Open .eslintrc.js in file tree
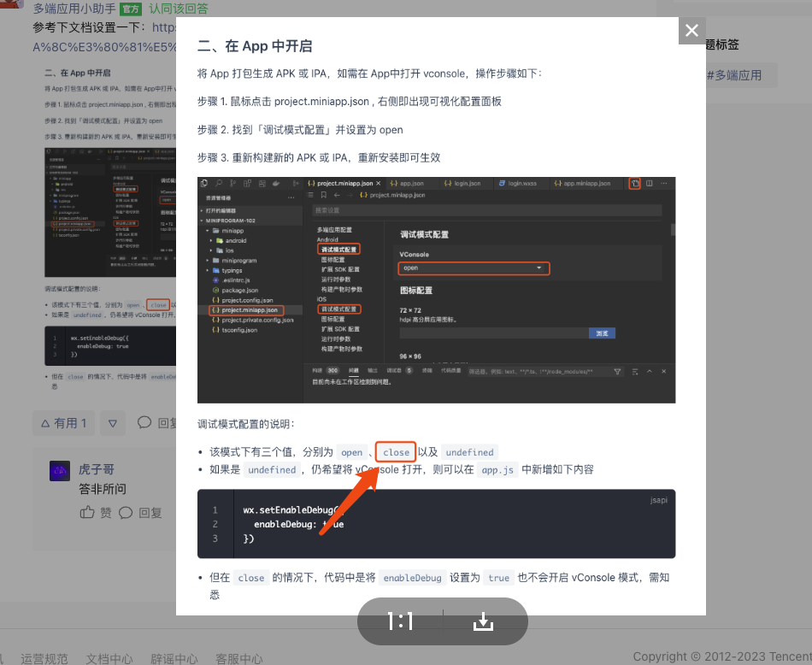812x665 pixels. pyautogui.click(x=236, y=280)
